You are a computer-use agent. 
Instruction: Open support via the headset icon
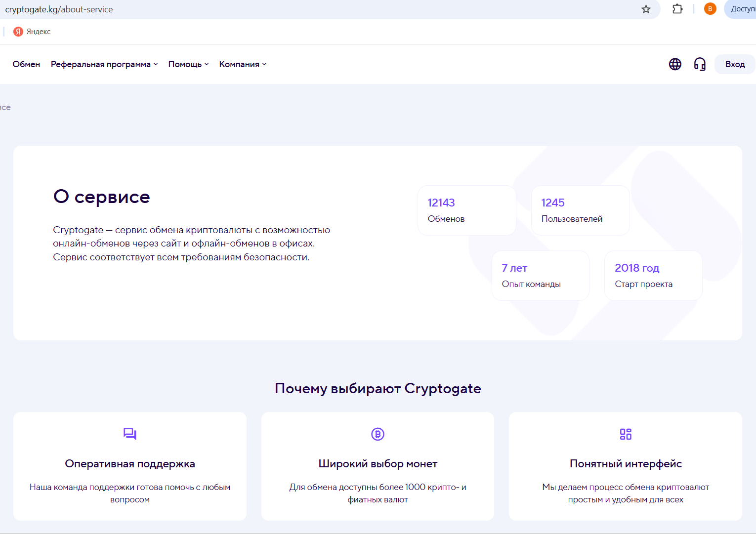pyautogui.click(x=700, y=64)
